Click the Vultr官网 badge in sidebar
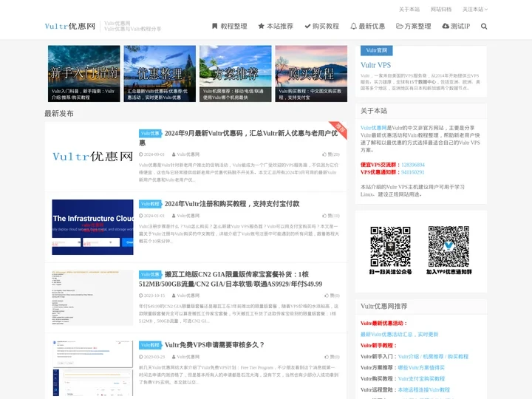Screen dimensions: 532x399 [x=377, y=50]
